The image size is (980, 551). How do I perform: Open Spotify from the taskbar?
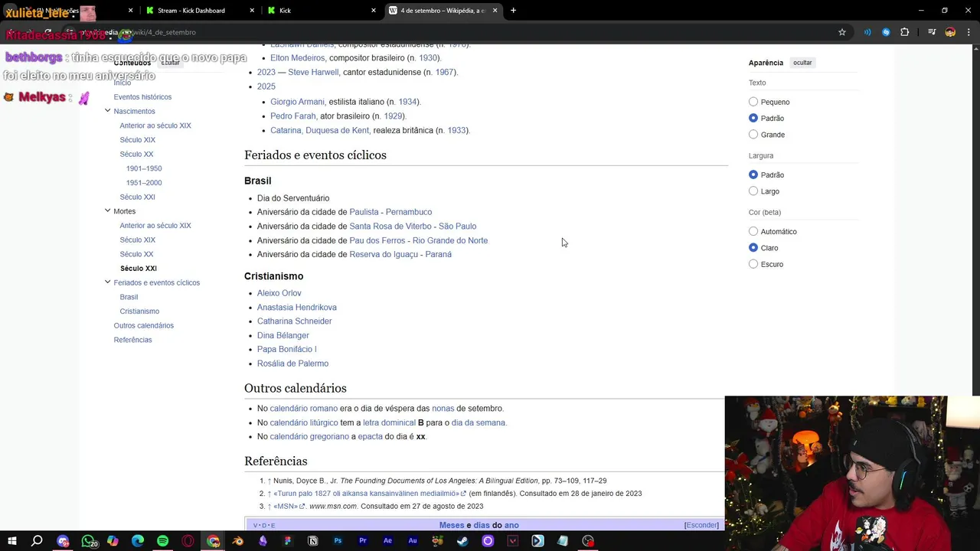point(162,541)
